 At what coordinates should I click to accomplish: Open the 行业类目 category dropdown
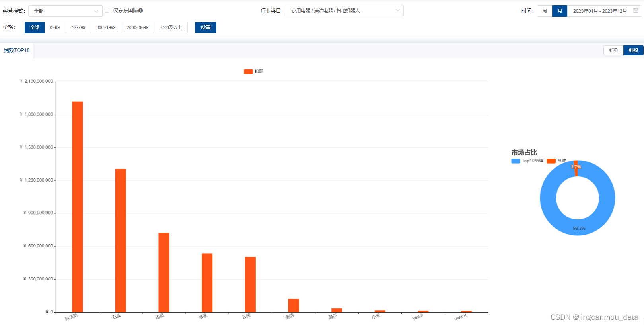coord(344,11)
